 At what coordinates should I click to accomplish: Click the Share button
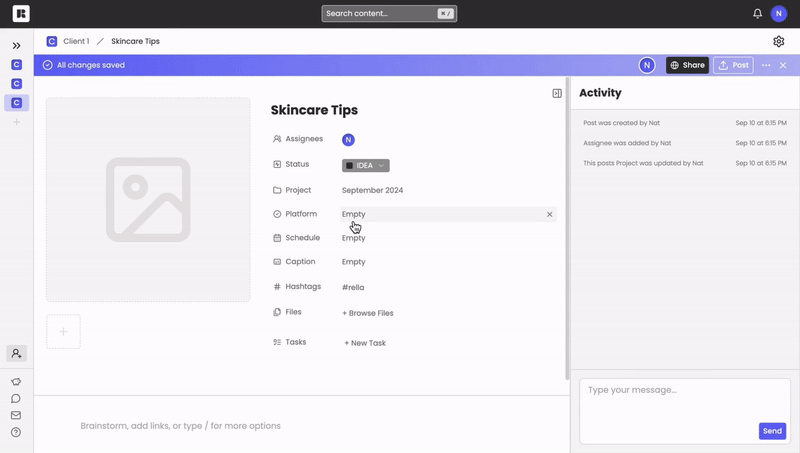click(687, 65)
